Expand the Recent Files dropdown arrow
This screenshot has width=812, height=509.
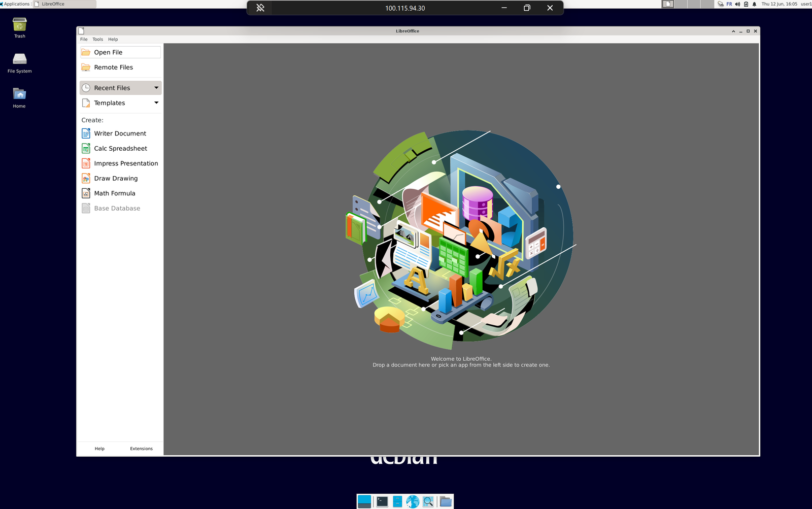point(156,87)
